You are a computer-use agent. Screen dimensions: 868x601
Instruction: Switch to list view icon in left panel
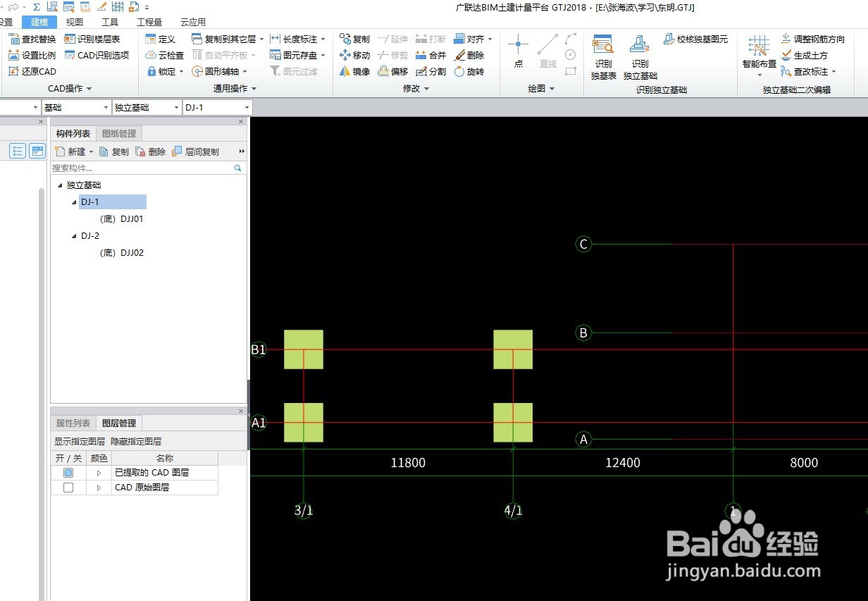(x=18, y=151)
